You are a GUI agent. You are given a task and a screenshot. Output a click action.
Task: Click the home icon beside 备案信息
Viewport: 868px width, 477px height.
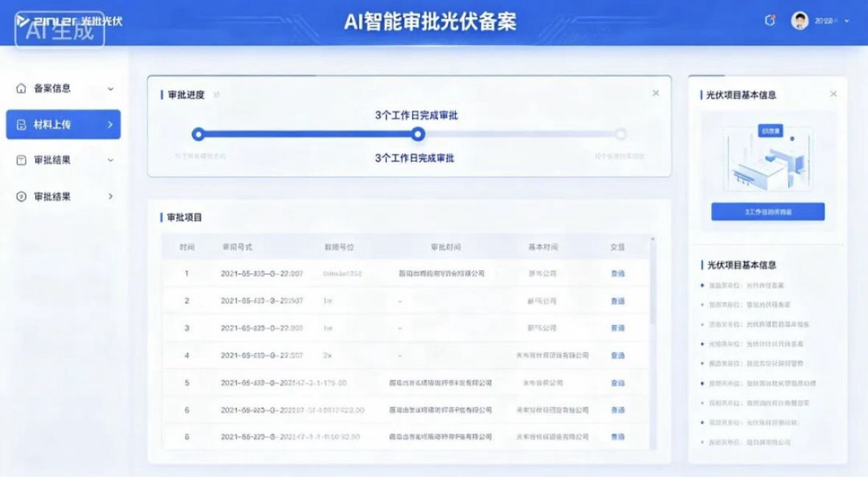point(21,88)
